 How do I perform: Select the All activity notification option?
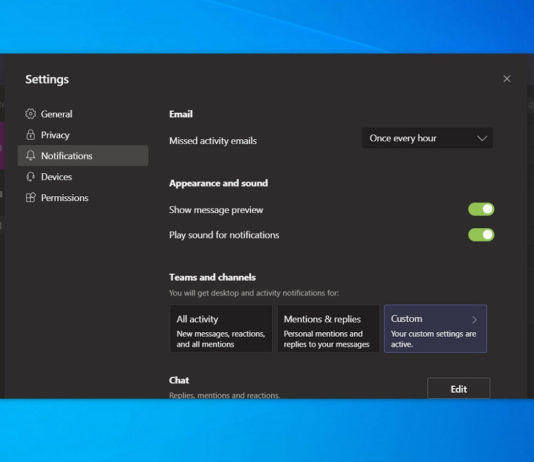point(221,329)
